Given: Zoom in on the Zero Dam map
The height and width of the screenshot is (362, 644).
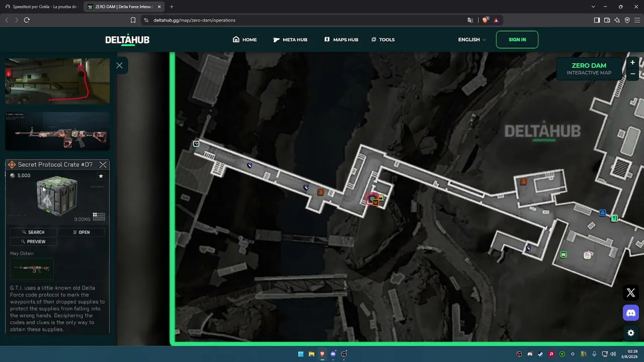Looking at the screenshot, I should [x=632, y=63].
